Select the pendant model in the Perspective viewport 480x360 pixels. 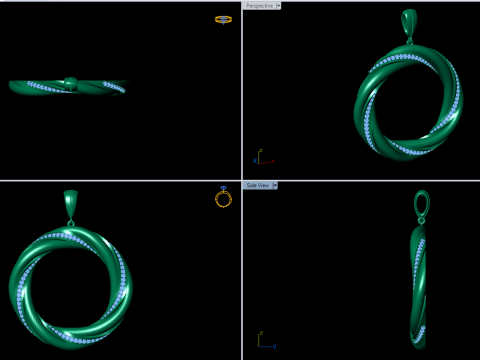(408, 85)
